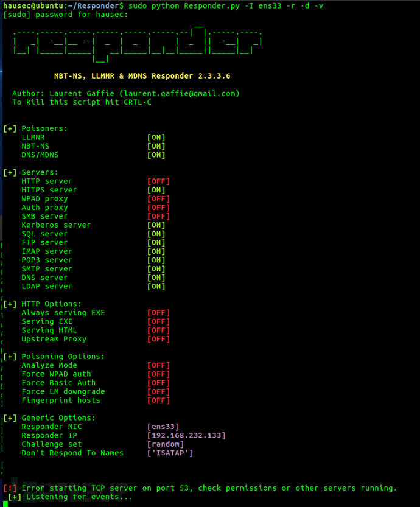Screen dimensions: 420x507
Task: Click the [OFF] status for Force WPAD auth
Action: coord(158,374)
